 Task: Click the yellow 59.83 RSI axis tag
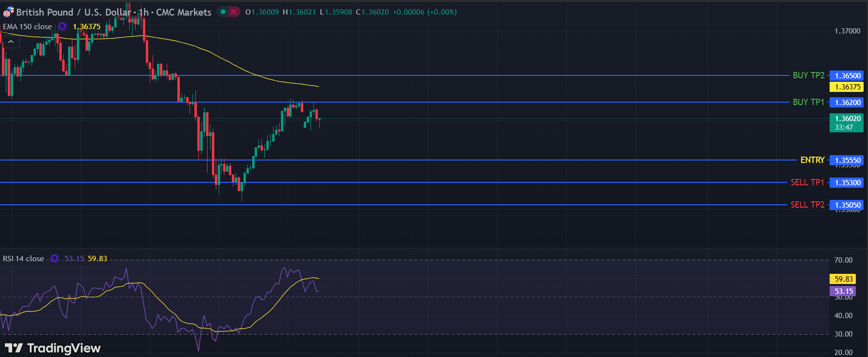843,279
